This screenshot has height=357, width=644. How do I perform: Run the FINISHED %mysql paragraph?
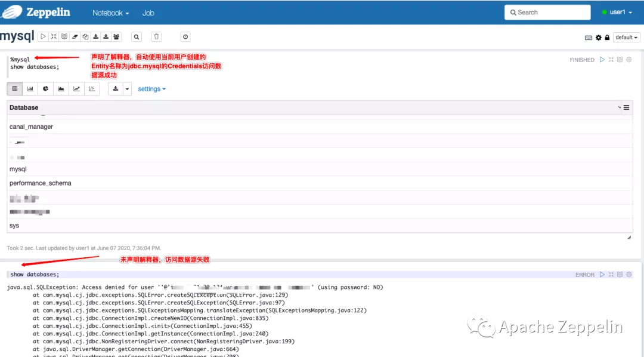coord(602,60)
